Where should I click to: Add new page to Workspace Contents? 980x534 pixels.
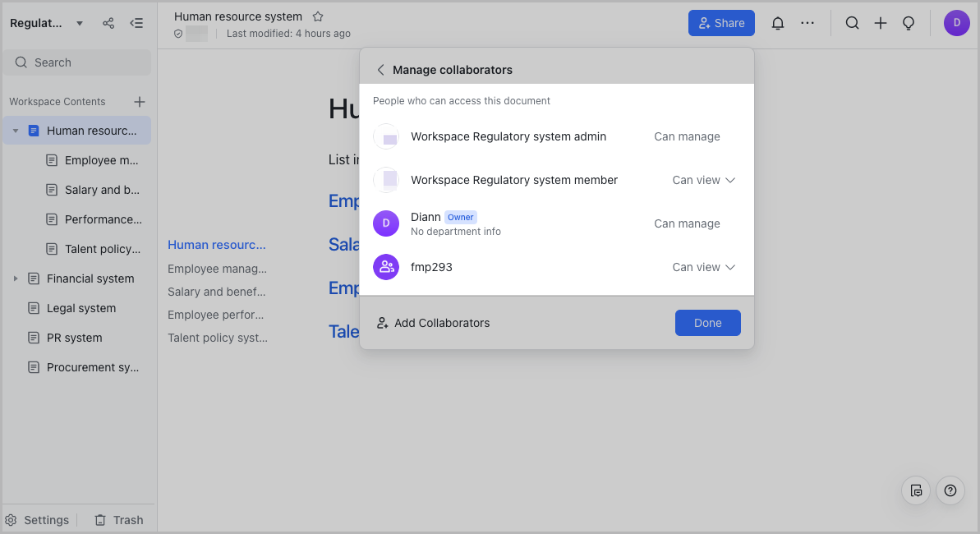tap(140, 102)
